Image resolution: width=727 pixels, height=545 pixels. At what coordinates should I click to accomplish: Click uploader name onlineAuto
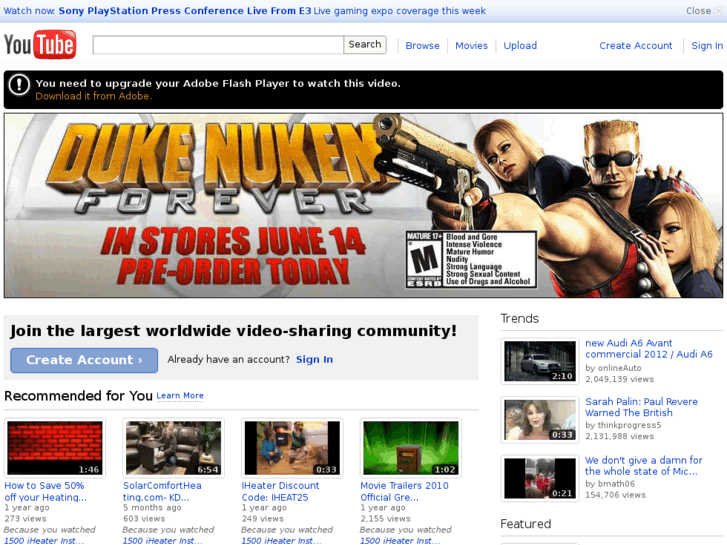[x=619, y=368]
